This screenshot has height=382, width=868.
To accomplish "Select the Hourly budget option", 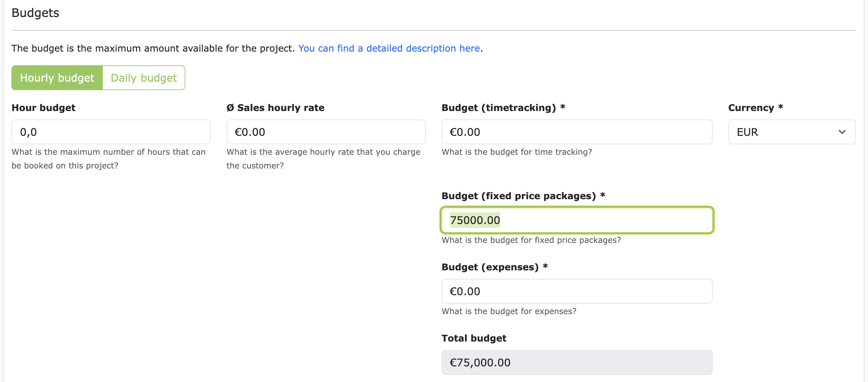I will [x=56, y=78].
